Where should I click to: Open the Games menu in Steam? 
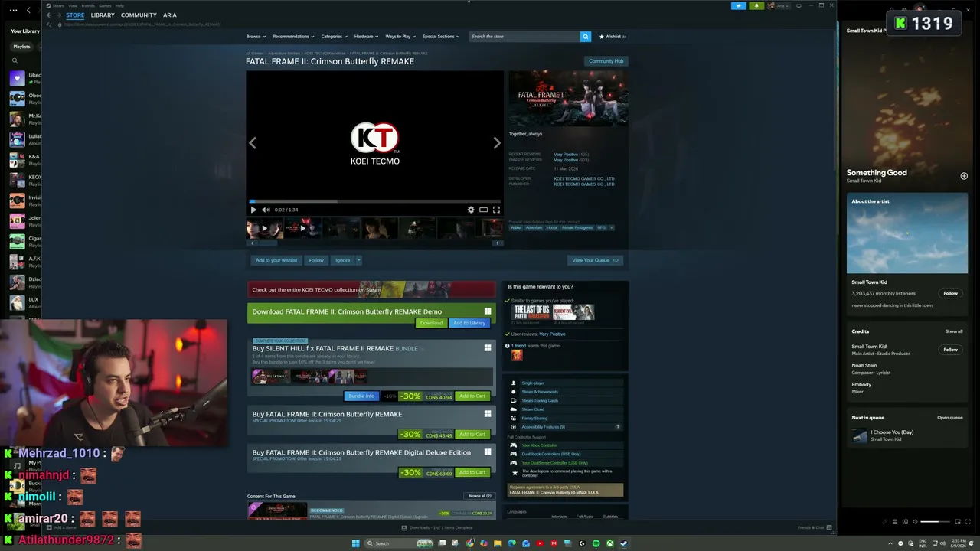(105, 5)
